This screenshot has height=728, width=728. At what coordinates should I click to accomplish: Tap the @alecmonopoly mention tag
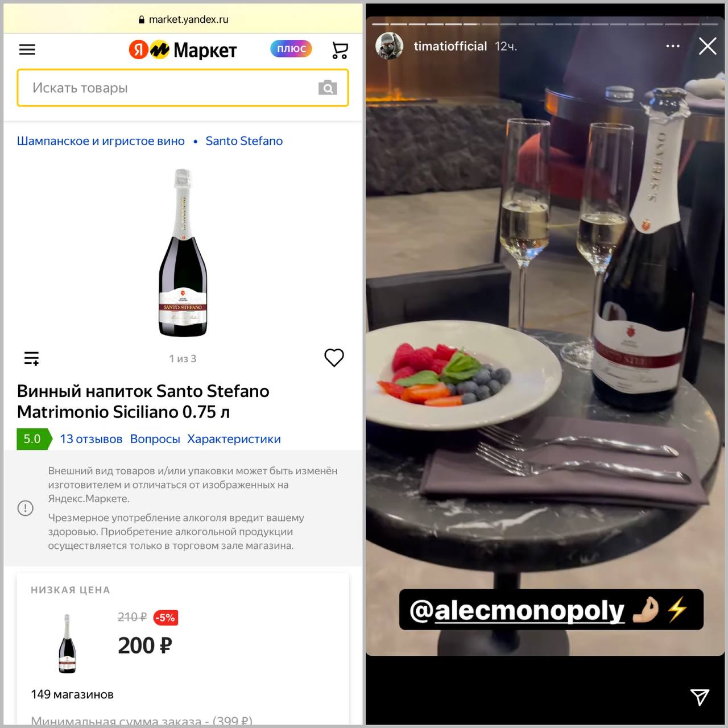[x=551, y=610]
